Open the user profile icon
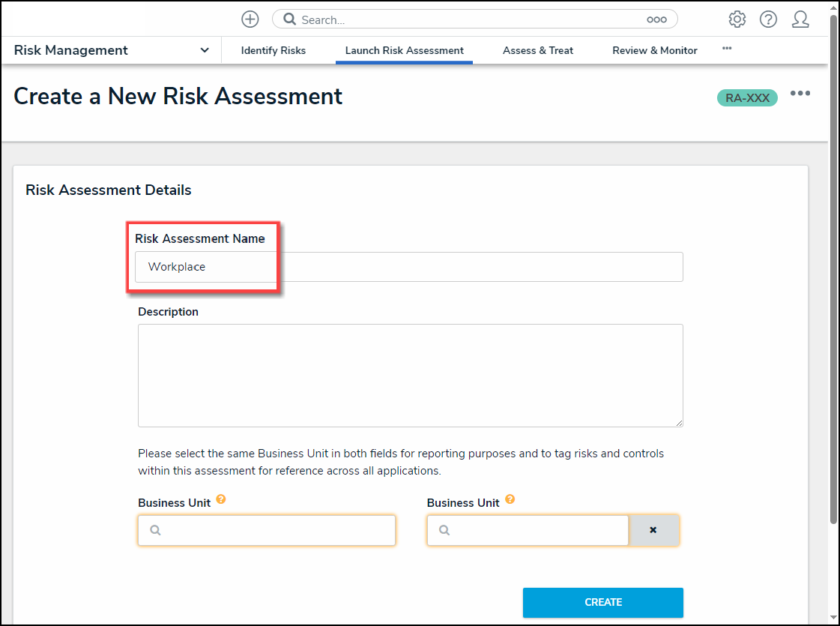The width and height of the screenshot is (840, 626). 800,19
